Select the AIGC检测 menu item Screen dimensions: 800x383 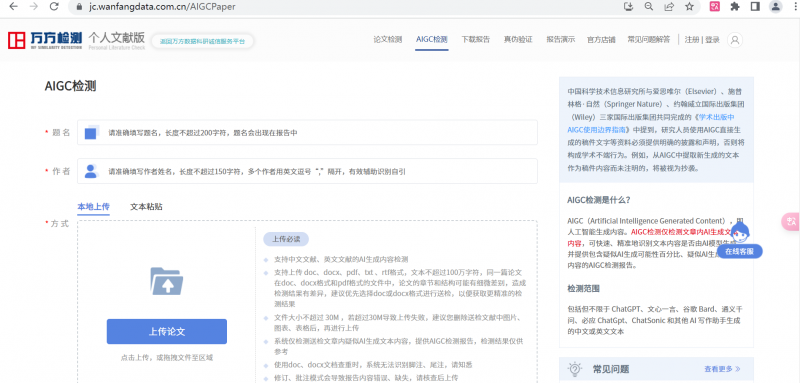point(432,40)
